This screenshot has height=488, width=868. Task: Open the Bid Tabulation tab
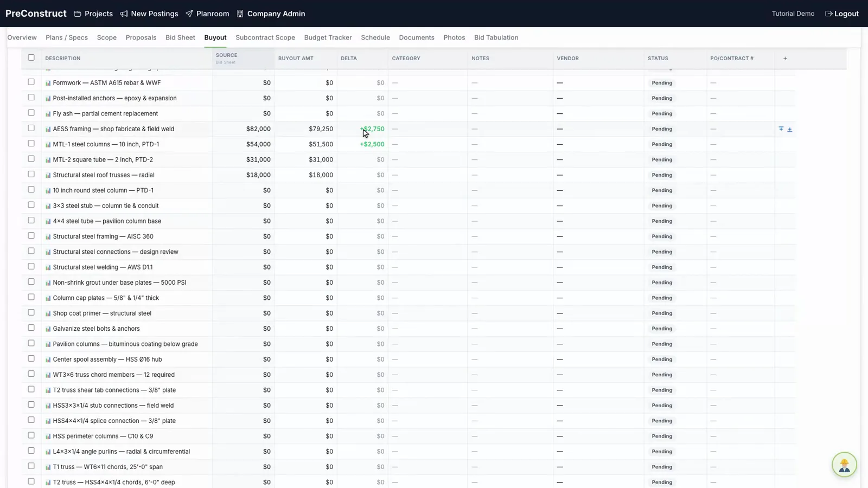pyautogui.click(x=496, y=37)
